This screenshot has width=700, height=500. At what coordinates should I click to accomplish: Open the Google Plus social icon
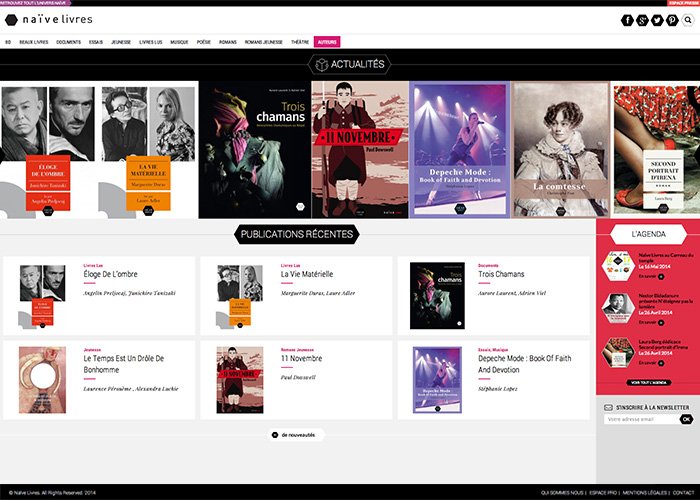coord(642,20)
